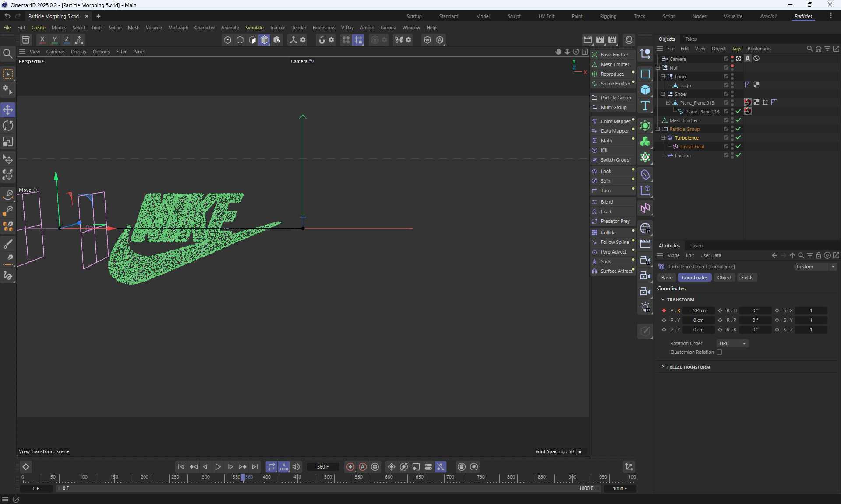
Task: Enable Quaternion Rotation checkbox
Action: [719, 352]
